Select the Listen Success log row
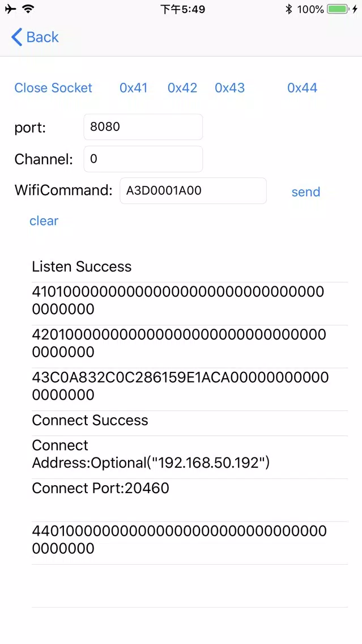Viewport: 362px width, 644px height. coord(189,267)
